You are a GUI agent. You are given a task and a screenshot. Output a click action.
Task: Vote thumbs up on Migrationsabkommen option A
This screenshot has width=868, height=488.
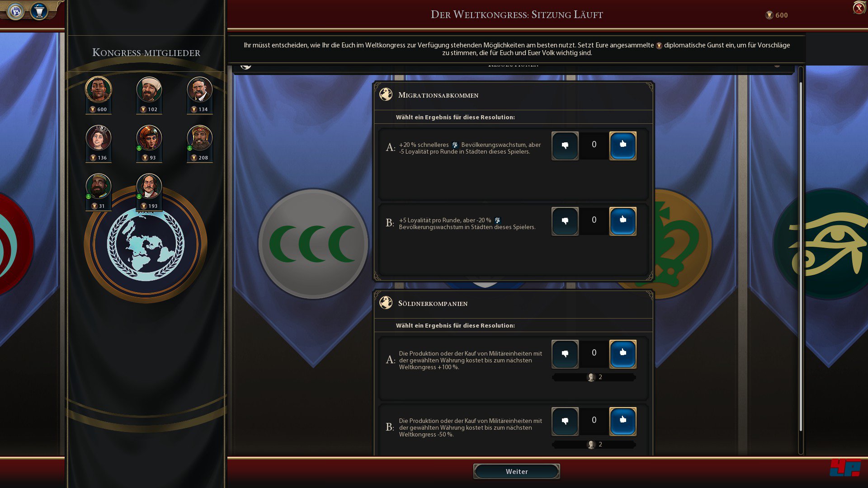(x=623, y=145)
